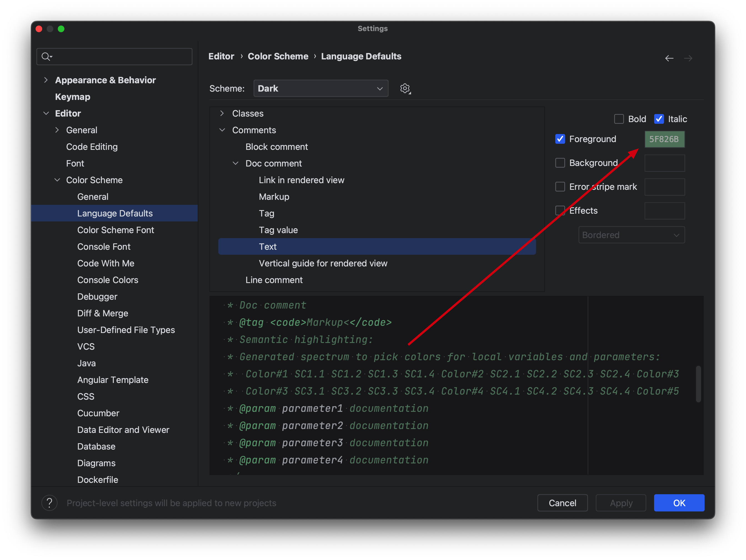The image size is (746, 560).
Task: Click the preview pane vertical scrollbar
Action: click(x=699, y=384)
